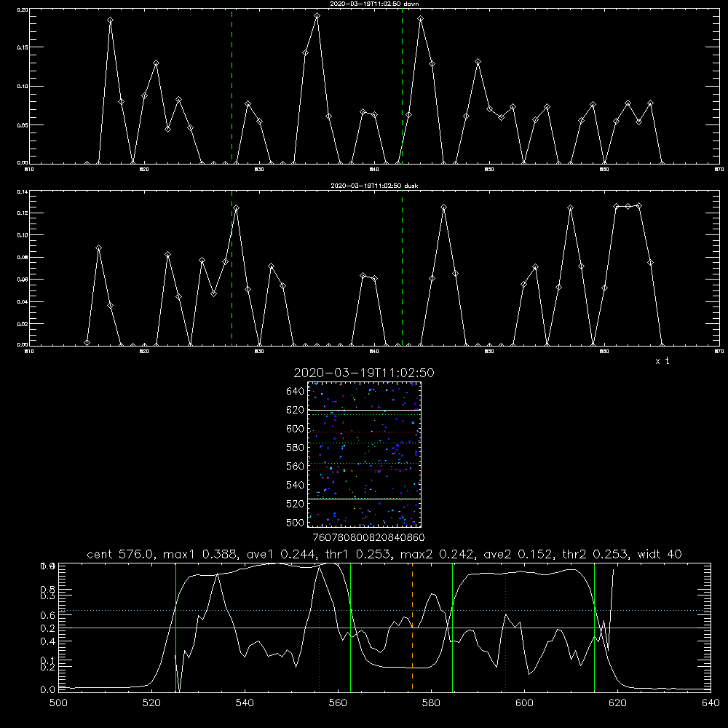Click dusk plot green dashed line near 842
Image resolution: width=728 pixels, height=728 pixels.
click(x=402, y=269)
